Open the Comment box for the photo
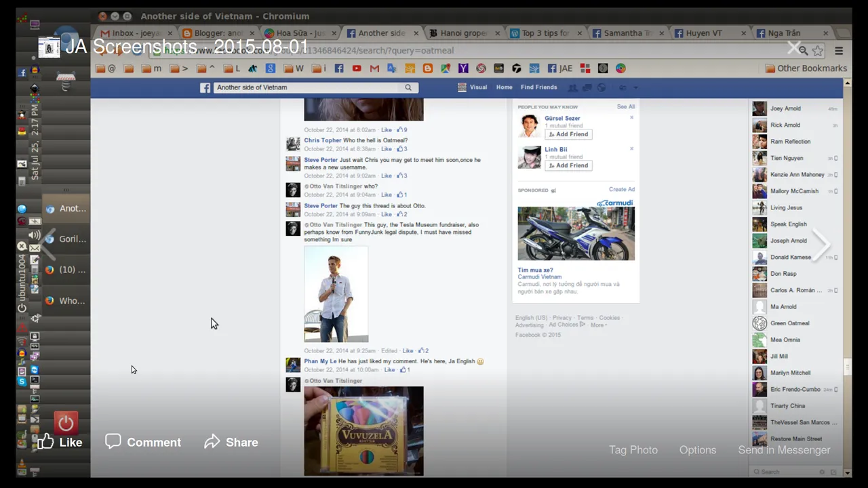The image size is (868, 488). 143,442
